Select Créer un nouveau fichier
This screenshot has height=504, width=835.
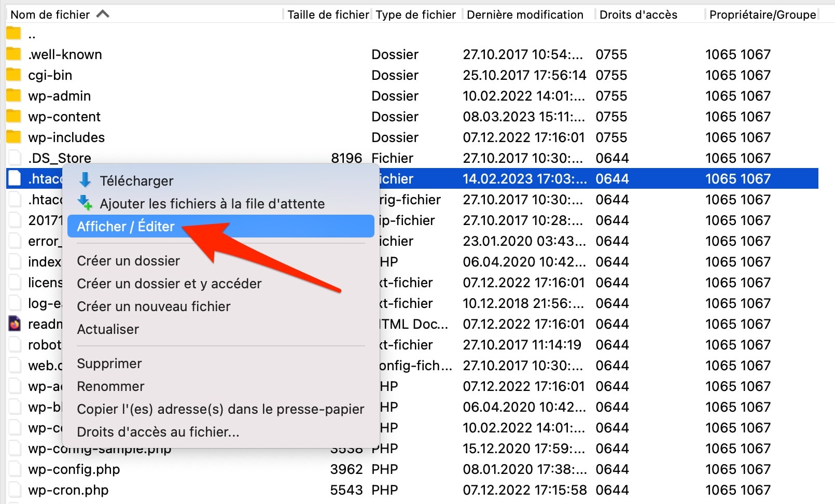pyautogui.click(x=221, y=306)
